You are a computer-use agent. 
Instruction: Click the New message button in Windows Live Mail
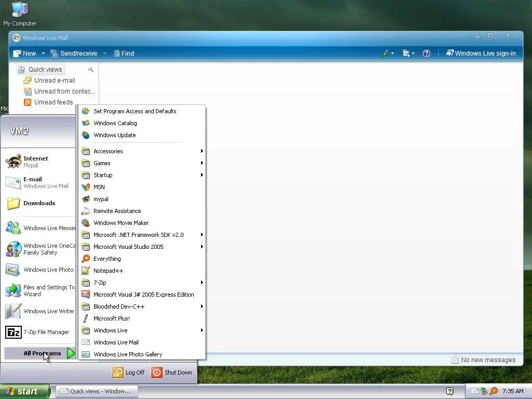tap(24, 54)
